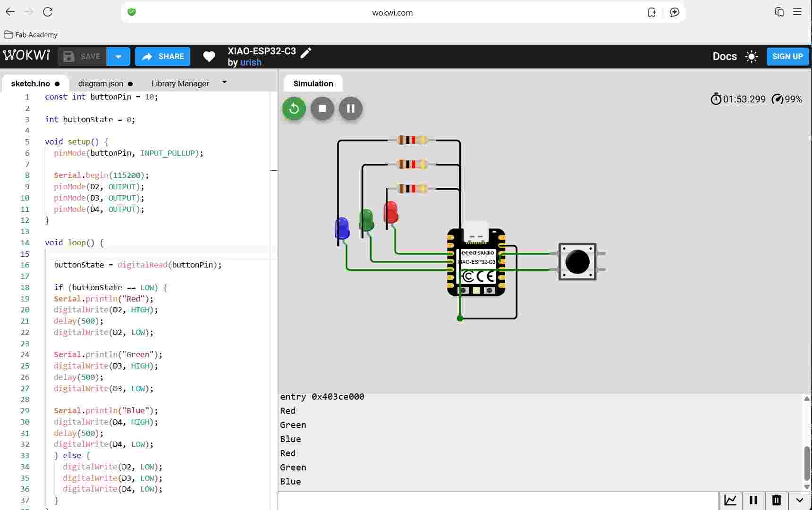Image resolution: width=812 pixels, height=510 pixels.
Task: Reload the page with the refresh icon
Action: (48, 12)
